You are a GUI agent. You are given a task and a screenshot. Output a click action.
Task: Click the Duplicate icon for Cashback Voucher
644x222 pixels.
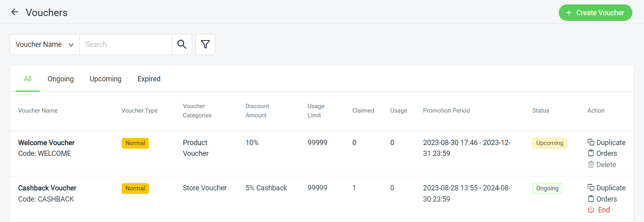click(x=591, y=188)
